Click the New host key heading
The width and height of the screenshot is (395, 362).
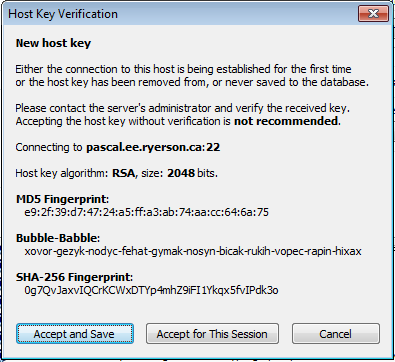(53, 43)
